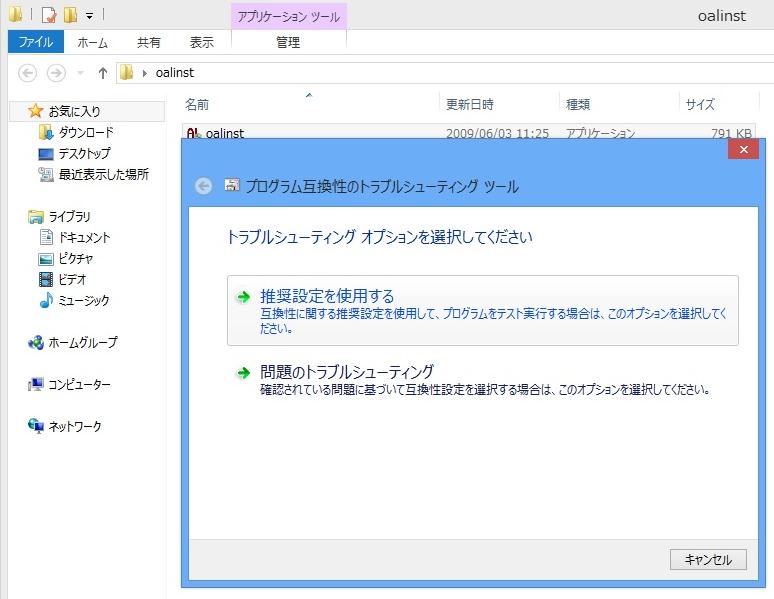Click the address bar folder icon

(127, 73)
